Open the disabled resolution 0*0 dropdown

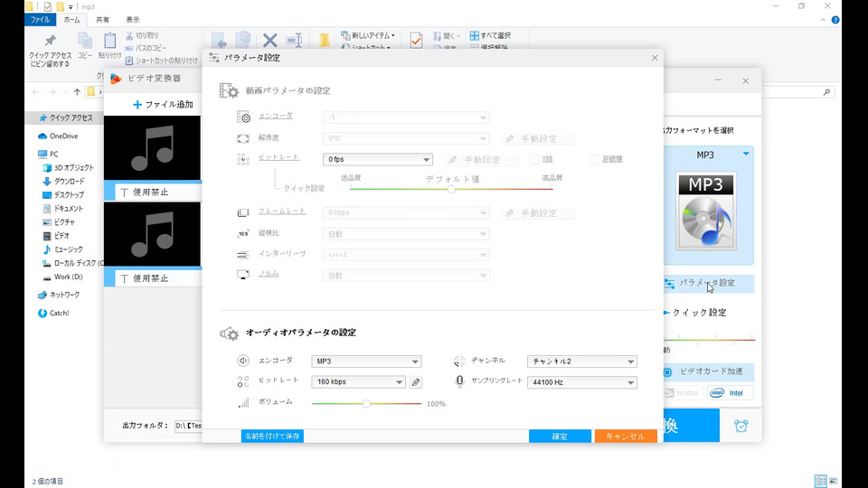tap(406, 138)
